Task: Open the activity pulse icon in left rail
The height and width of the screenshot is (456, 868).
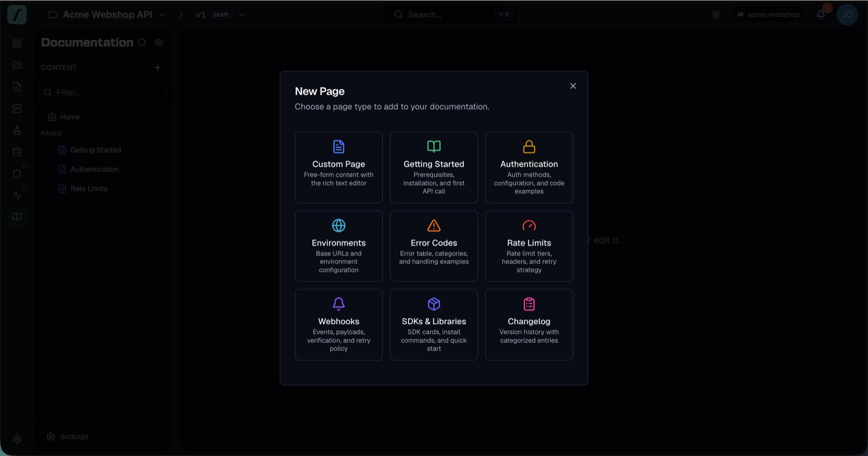Action: point(17,195)
